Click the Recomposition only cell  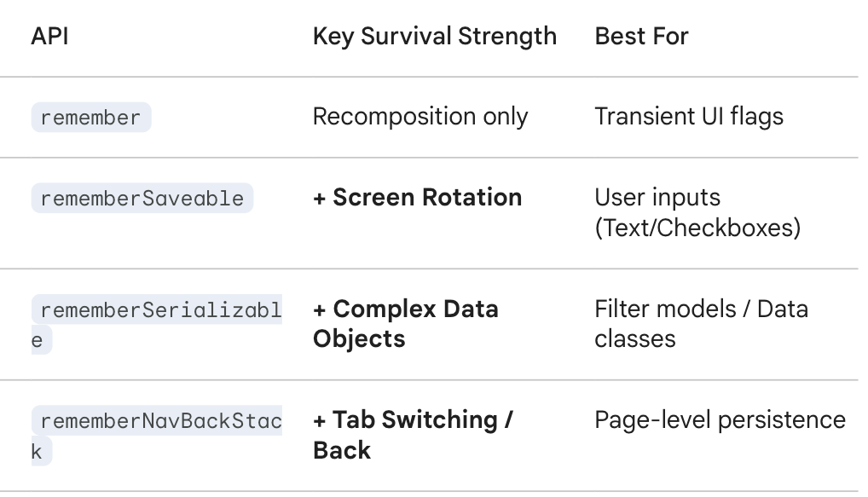(420, 117)
